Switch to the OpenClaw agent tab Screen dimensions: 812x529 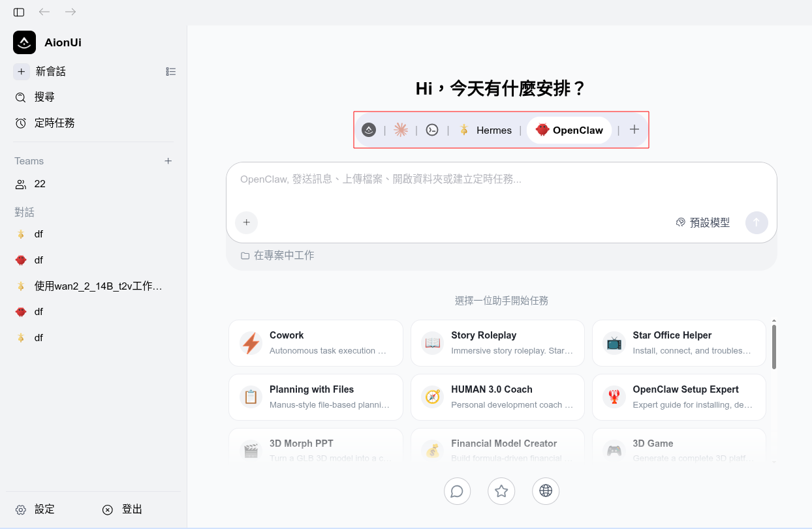(x=569, y=130)
